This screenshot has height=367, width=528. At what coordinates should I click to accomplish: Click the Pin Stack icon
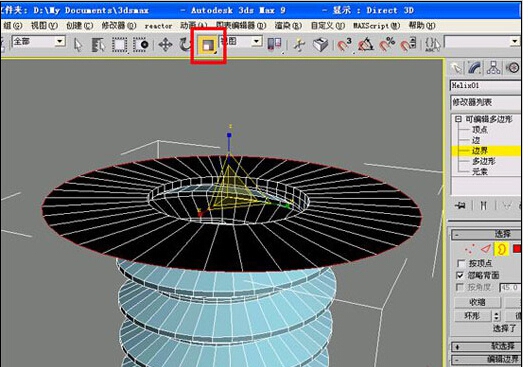click(x=460, y=205)
